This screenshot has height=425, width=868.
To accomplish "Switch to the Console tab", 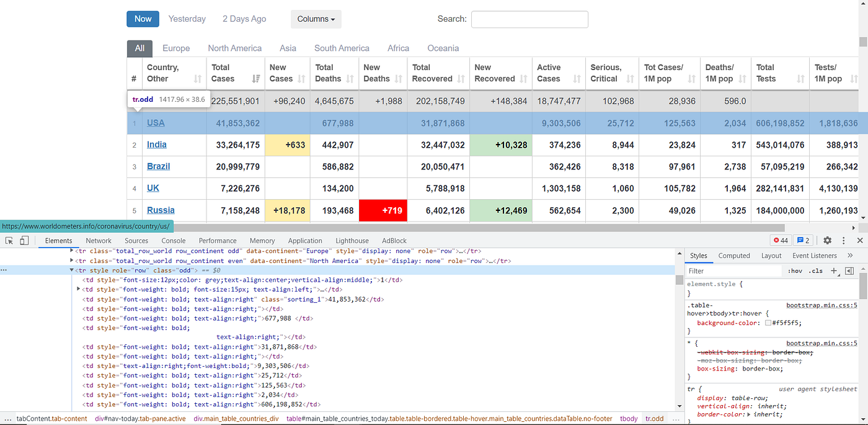I will click(x=174, y=241).
